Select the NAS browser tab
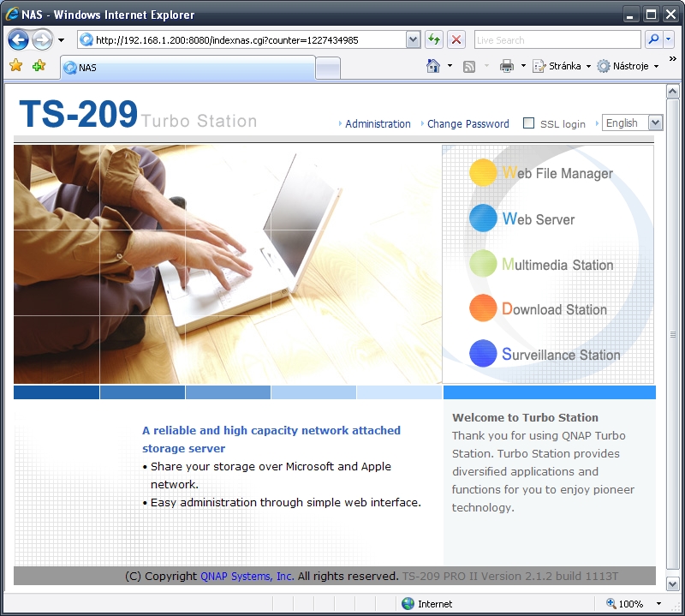 coord(188,68)
